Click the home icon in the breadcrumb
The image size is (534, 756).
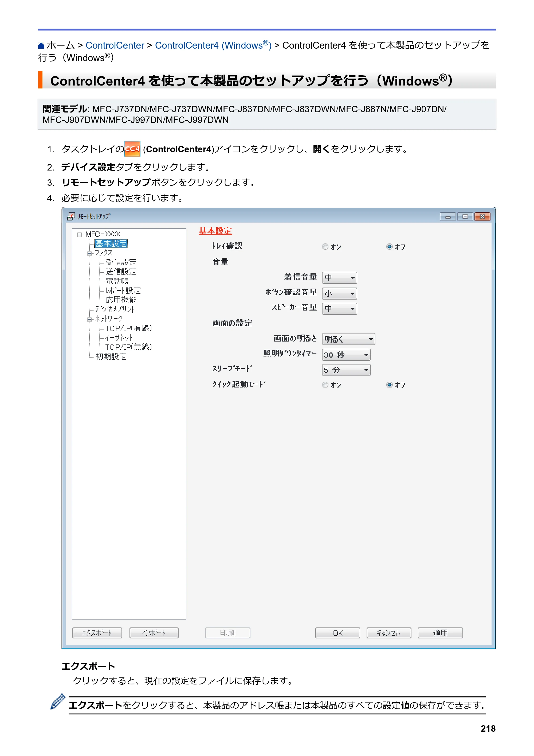tap(41, 45)
